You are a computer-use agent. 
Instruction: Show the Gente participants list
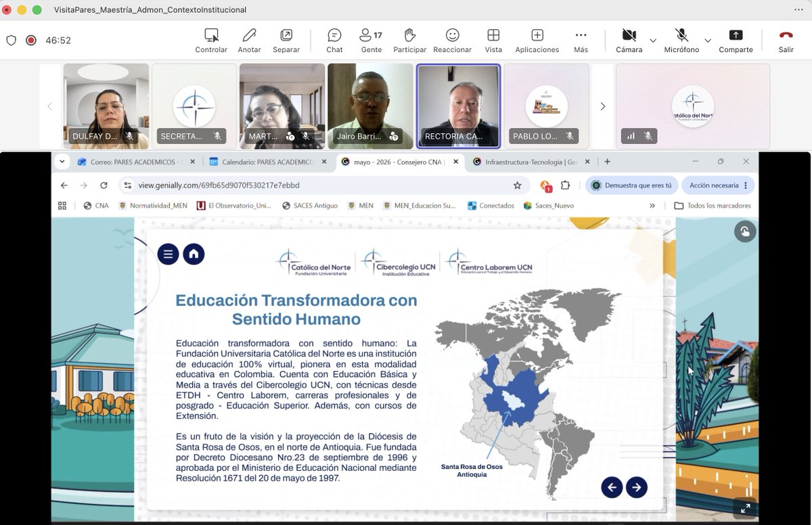[371, 41]
